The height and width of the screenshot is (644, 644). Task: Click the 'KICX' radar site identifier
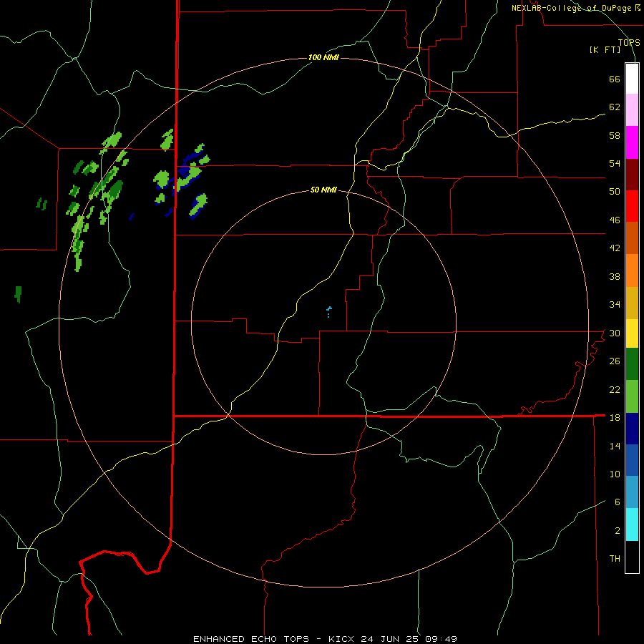point(341,639)
